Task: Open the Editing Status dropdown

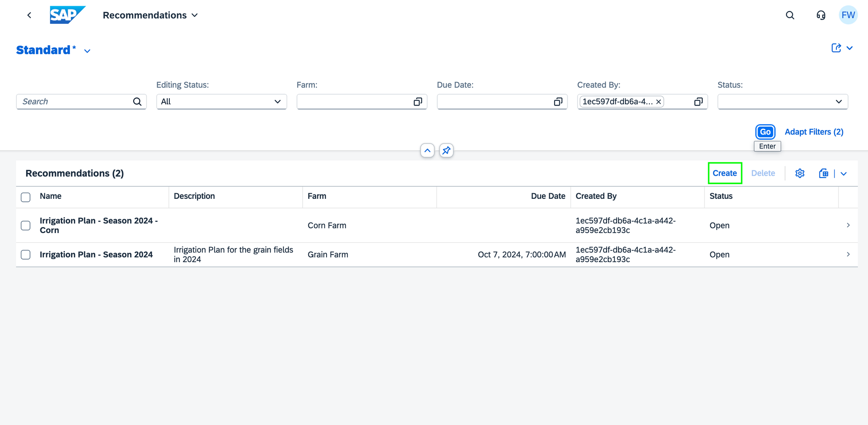Action: click(277, 102)
